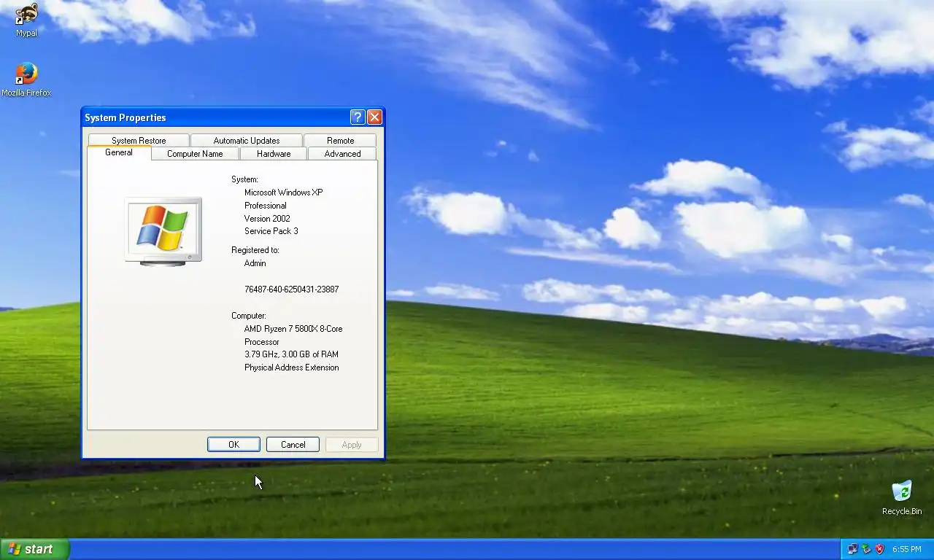Click the product ID 76487-640-6250431-23887
Image resolution: width=934 pixels, height=560 pixels.
292,289
